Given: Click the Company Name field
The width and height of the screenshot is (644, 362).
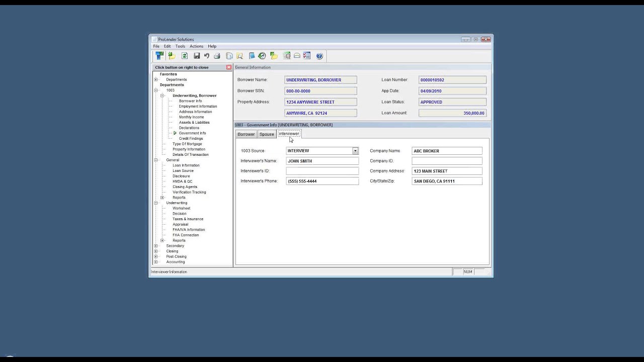Looking at the screenshot, I should click(x=447, y=151).
